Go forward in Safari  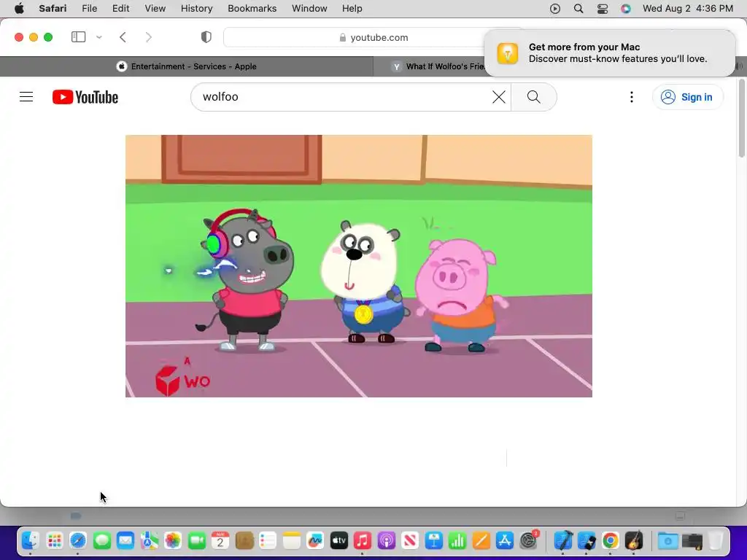coord(149,37)
